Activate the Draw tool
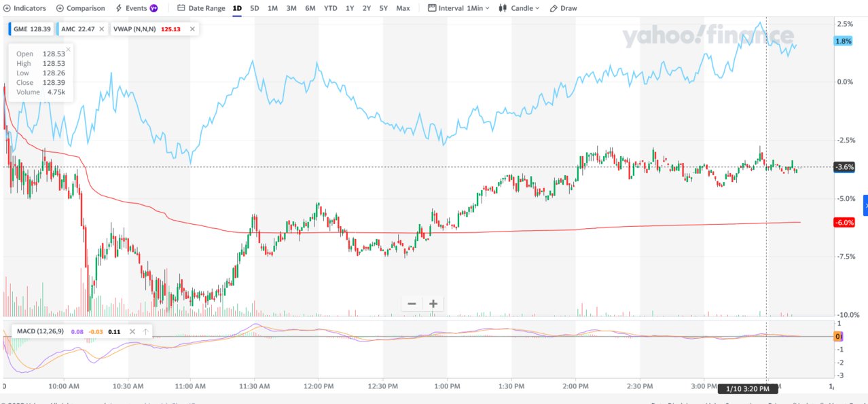This screenshot has width=868, height=404. (563, 8)
